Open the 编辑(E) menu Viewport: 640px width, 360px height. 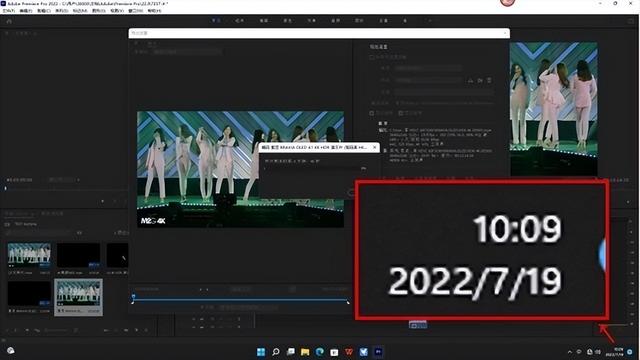pos(26,11)
